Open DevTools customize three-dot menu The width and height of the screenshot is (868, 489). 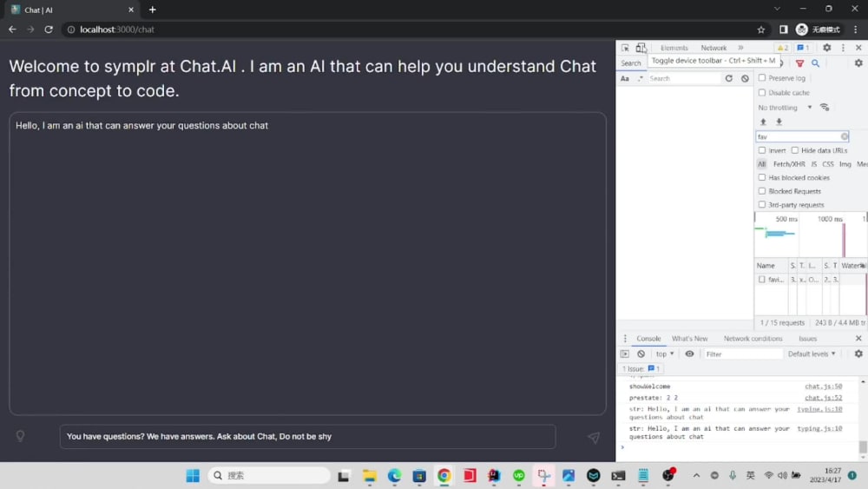pos(843,48)
